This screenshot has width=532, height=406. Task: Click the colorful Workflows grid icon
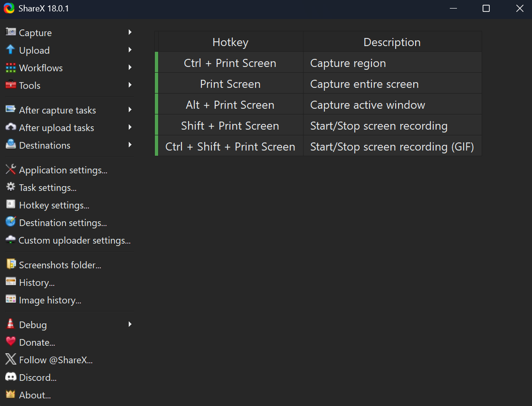coord(10,67)
